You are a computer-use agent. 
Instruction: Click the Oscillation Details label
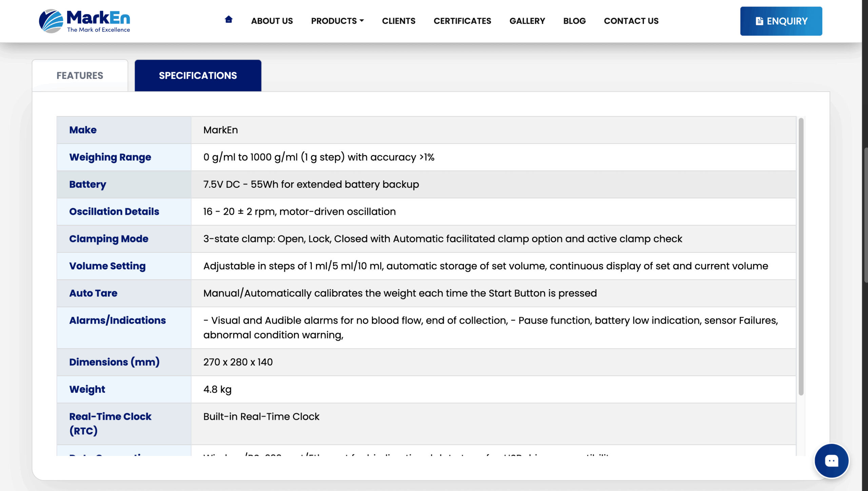114,211
